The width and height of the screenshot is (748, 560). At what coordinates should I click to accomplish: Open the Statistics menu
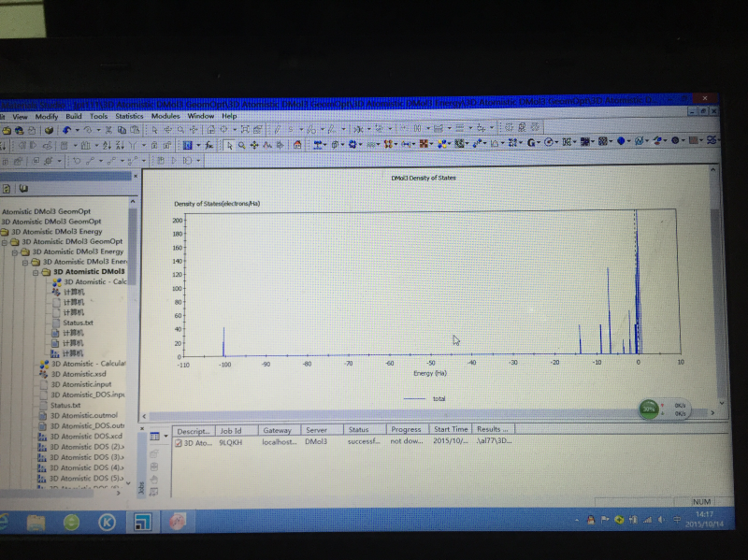(x=129, y=116)
